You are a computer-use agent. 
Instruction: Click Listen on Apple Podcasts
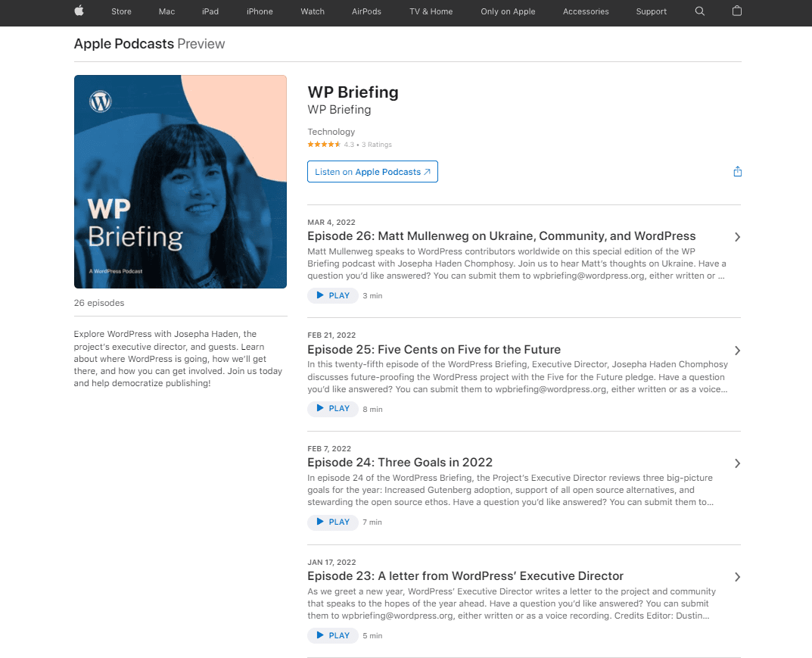click(x=372, y=171)
